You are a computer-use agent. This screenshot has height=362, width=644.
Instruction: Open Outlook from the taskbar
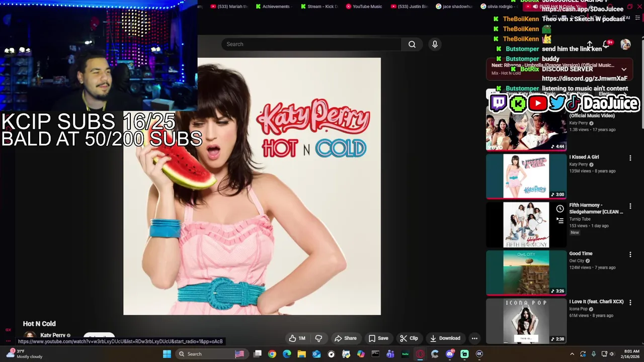316,354
